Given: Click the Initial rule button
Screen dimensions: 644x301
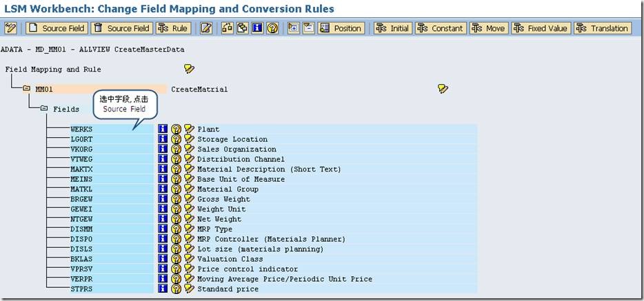Looking at the screenshot, I should [x=392, y=28].
